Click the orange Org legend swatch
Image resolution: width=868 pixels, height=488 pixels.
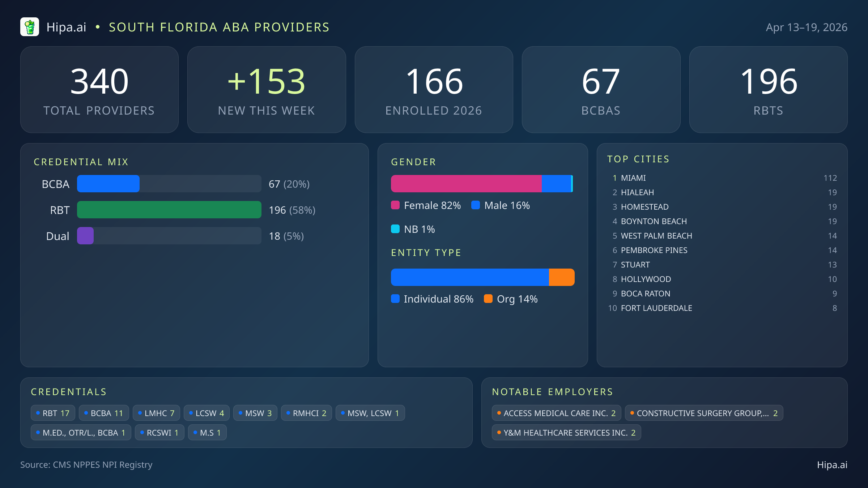tap(488, 299)
